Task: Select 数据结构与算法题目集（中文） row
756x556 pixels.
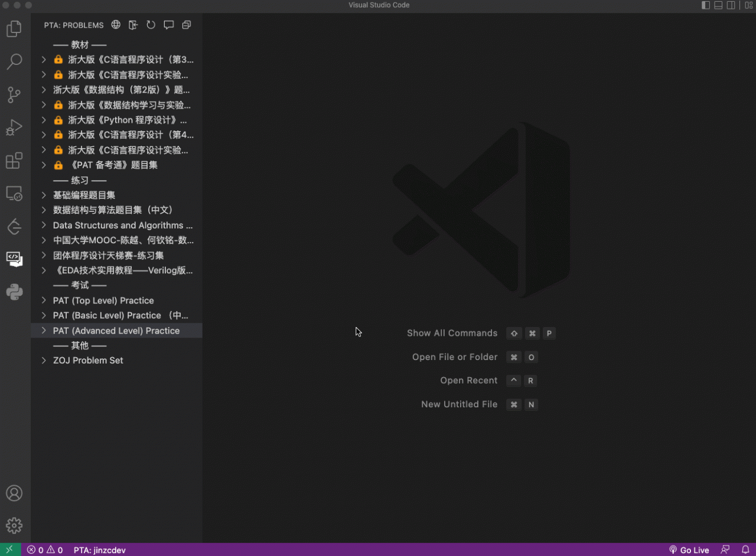Action: 116,210
